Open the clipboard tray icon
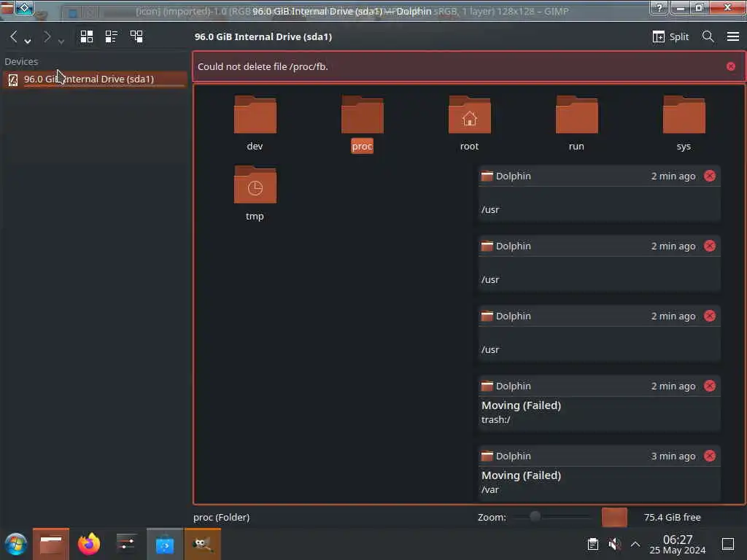Viewport: 747px width, 560px height. (592, 544)
